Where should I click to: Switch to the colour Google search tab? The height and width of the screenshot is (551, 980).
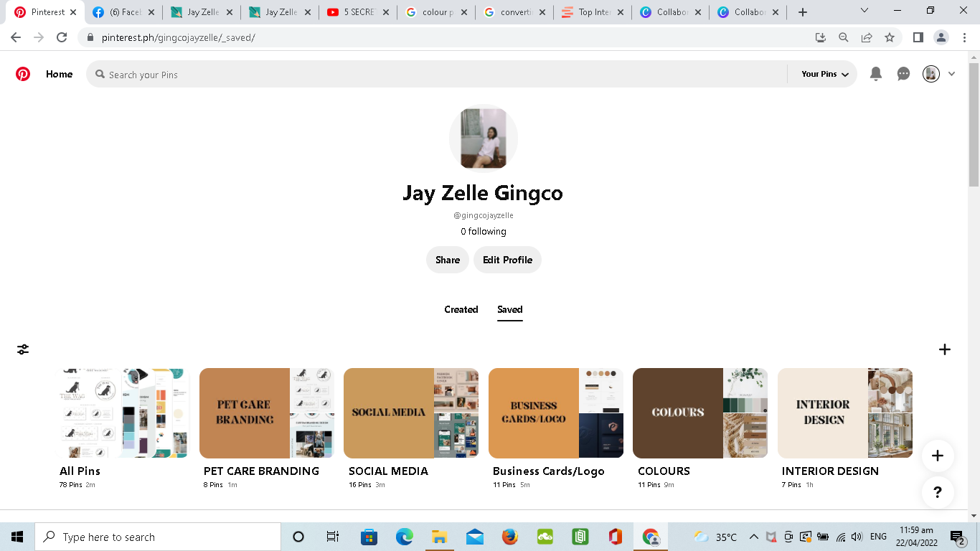coord(437,12)
